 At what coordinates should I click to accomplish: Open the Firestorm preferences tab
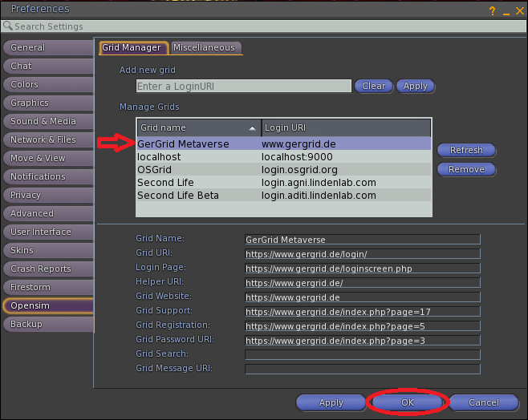click(x=48, y=287)
